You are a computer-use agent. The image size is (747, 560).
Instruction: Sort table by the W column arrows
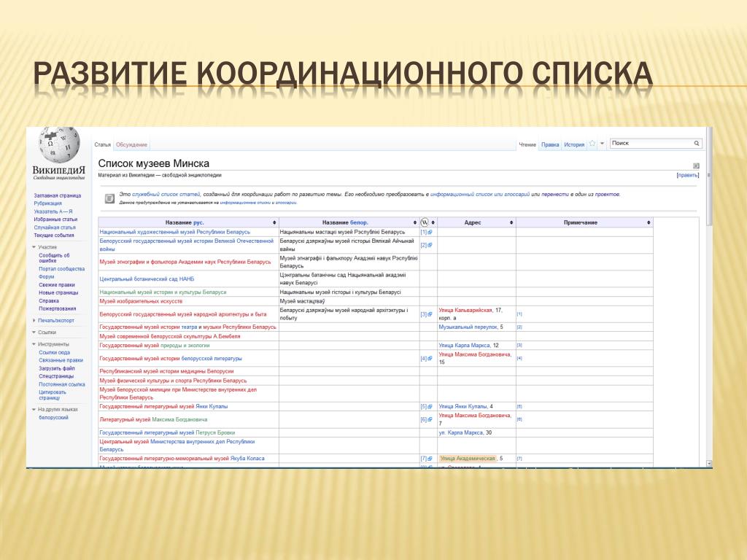(x=433, y=223)
